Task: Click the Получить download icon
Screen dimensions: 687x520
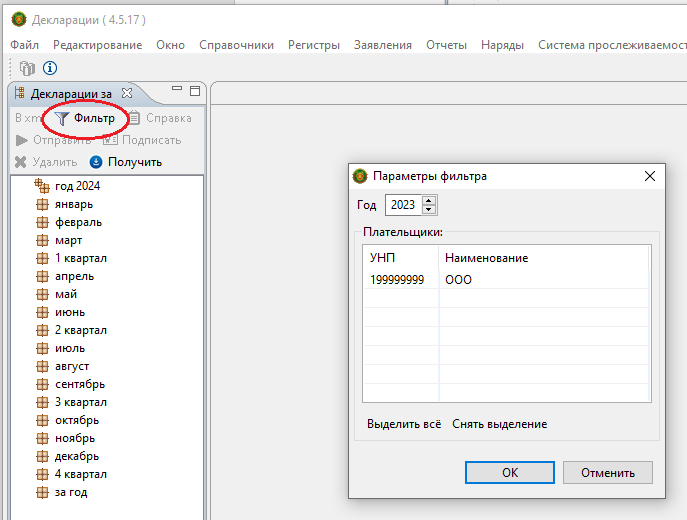Action: point(96,162)
